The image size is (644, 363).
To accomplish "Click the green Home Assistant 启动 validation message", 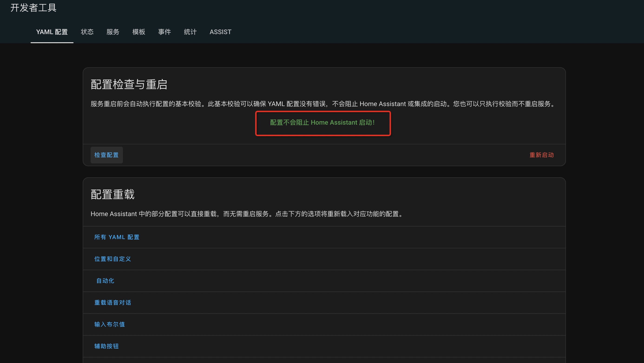I will click(x=322, y=122).
